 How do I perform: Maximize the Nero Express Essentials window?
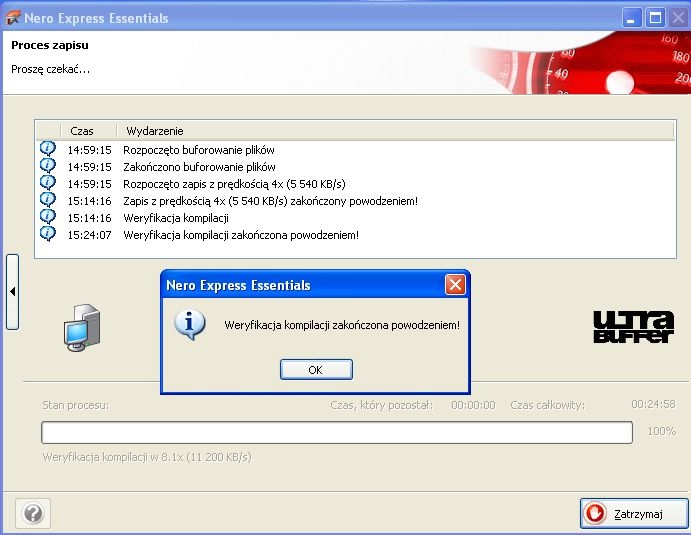click(655, 18)
